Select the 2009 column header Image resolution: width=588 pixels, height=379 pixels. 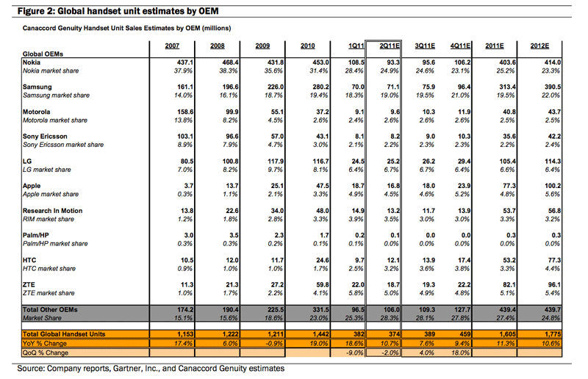[x=262, y=46]
